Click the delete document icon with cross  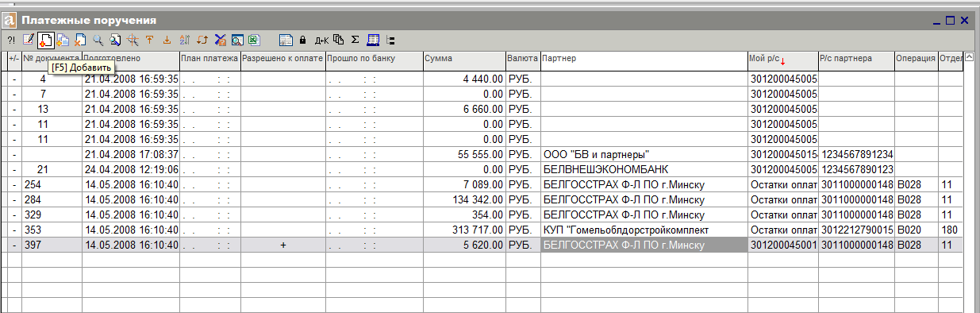pos(80,40)
